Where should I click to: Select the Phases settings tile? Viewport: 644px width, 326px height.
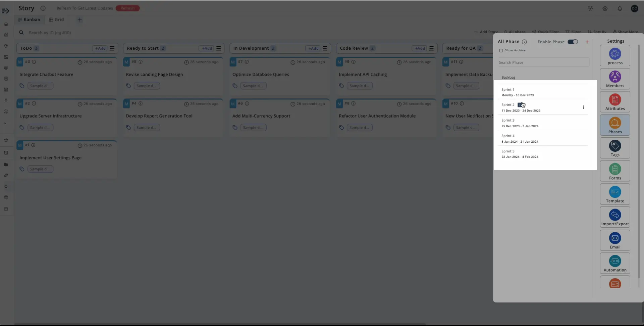615,125
